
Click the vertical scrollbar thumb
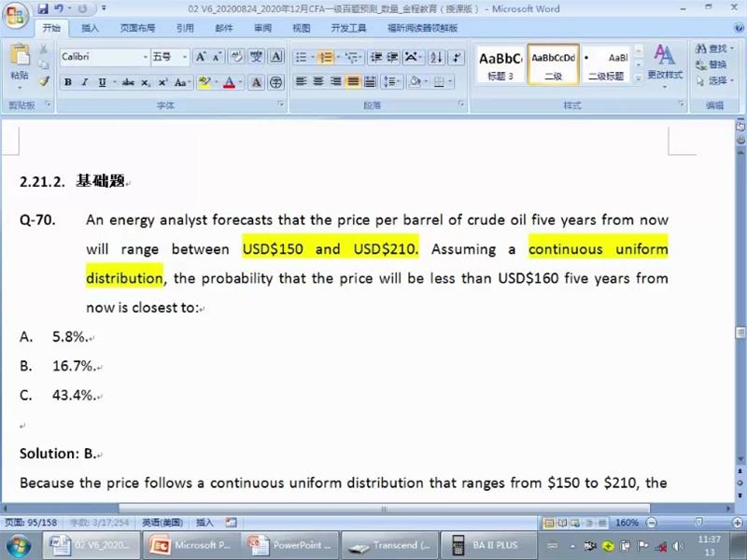[740, 332]
